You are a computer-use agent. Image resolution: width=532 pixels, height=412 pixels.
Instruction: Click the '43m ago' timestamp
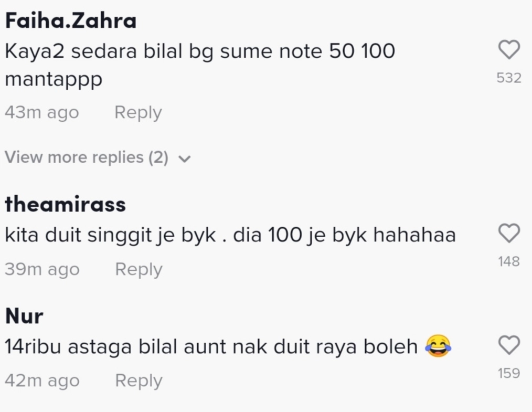[x=42, y=112]
